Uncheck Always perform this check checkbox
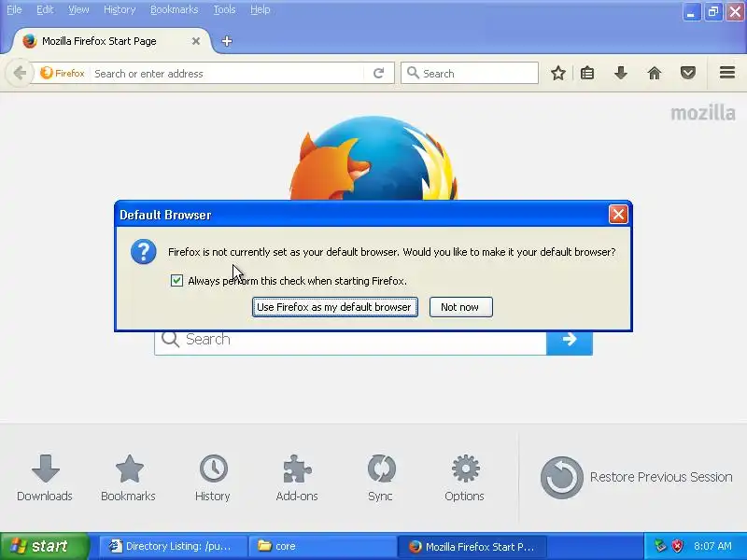The width and height of the screenshot is (747, 560). click(176, 281)
